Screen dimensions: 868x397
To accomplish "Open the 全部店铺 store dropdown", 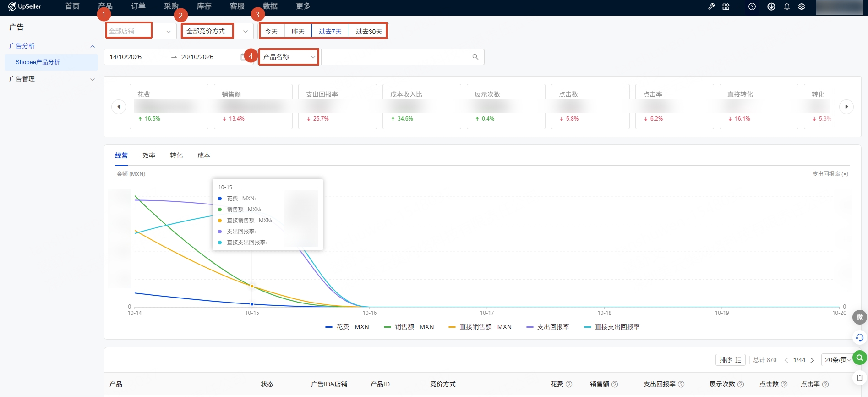I will click(x=140, y=31).
